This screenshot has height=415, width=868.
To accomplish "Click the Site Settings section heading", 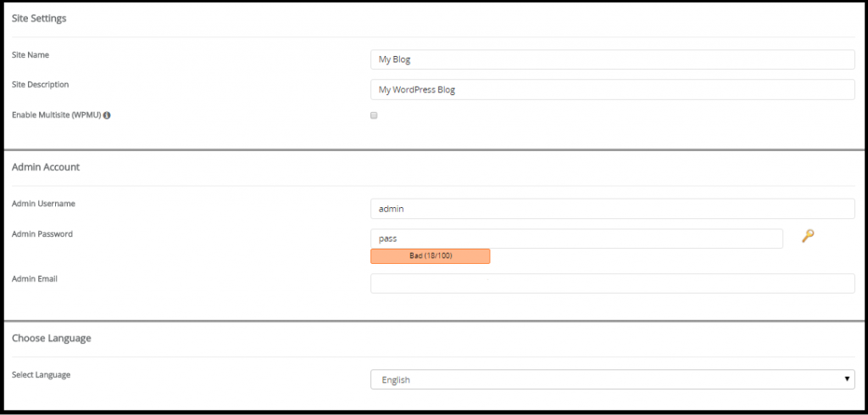I will (39, 19).
